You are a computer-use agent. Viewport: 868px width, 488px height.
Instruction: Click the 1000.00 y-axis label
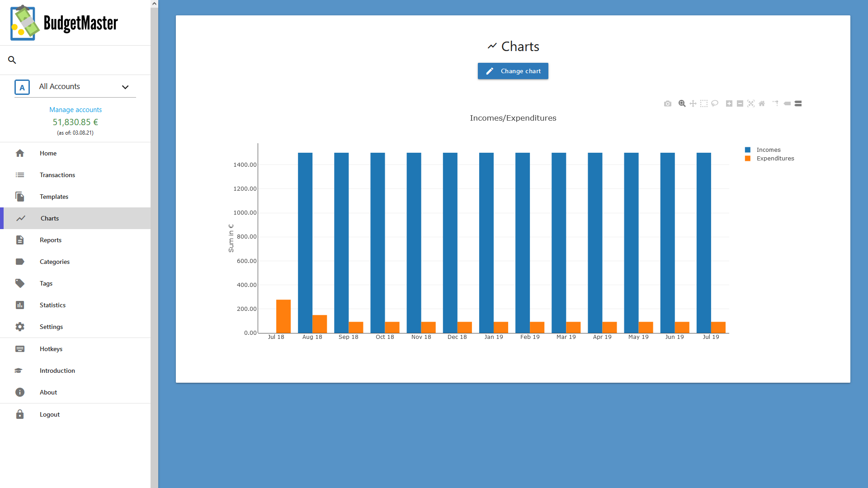(x=245, y=213)
